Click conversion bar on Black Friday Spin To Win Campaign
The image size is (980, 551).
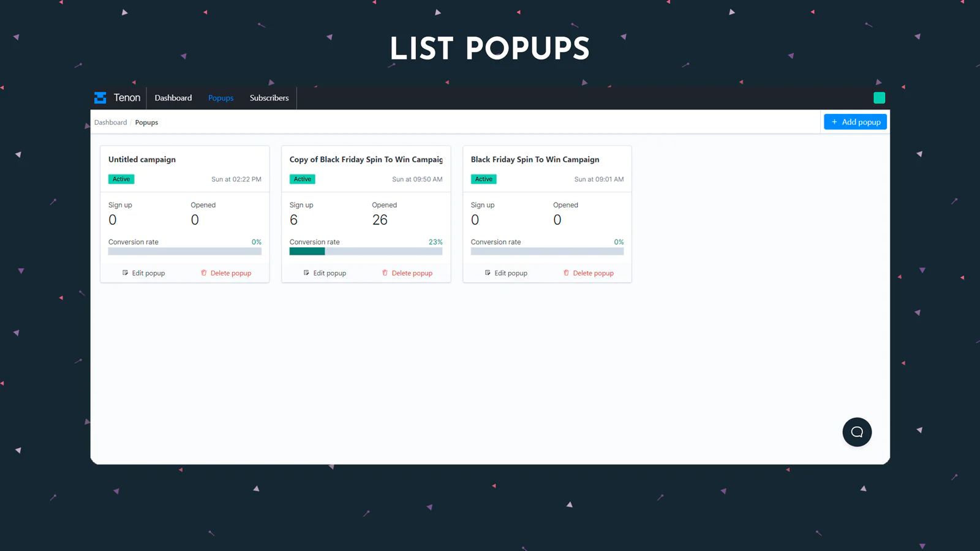coord(547,251)
